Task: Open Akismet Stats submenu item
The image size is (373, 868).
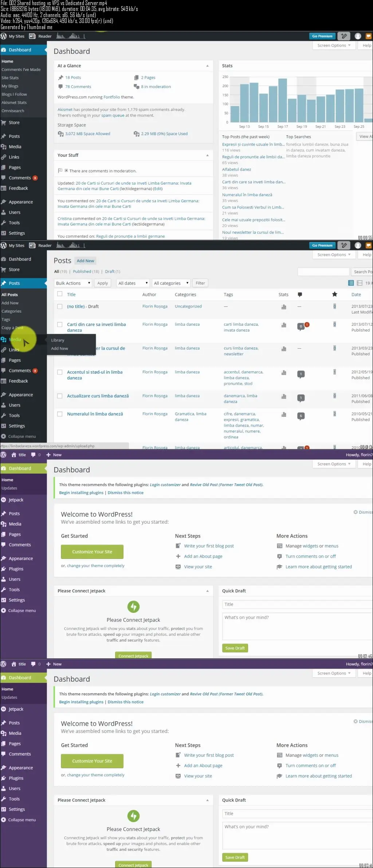Action: tap(14, 103)
